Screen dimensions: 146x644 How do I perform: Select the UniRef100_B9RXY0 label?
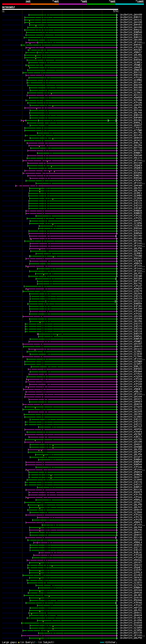(x=131, y=37)
